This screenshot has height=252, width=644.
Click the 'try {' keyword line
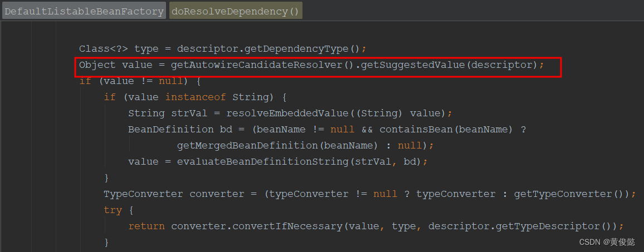(x=118, y=210)
